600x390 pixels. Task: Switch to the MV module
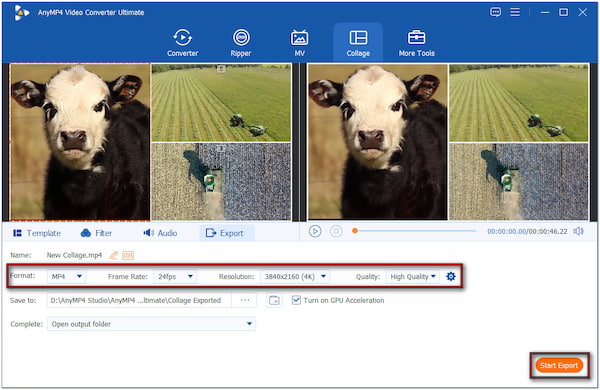click(299, 43)
